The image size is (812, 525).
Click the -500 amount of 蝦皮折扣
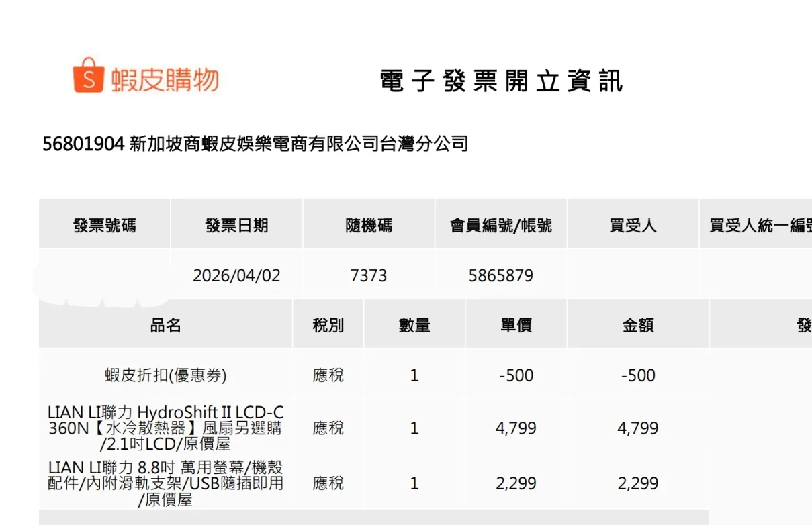pyautogui.click(x=638, y=375)
